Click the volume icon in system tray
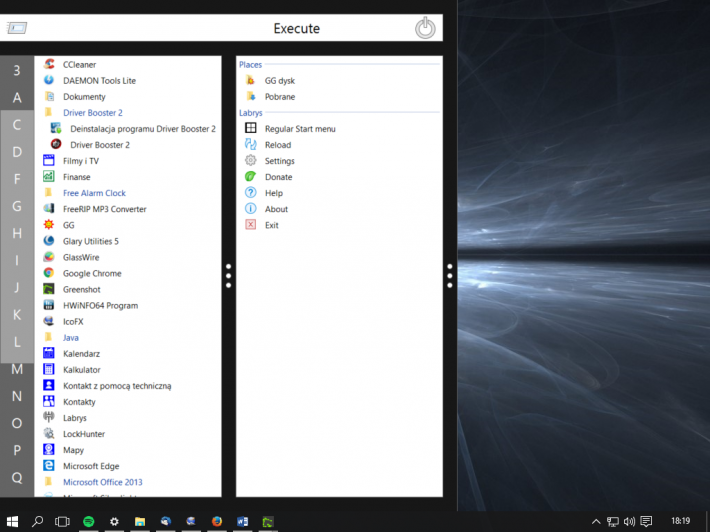The height and width of the screenshot is (532, 710). click(629, 522)
